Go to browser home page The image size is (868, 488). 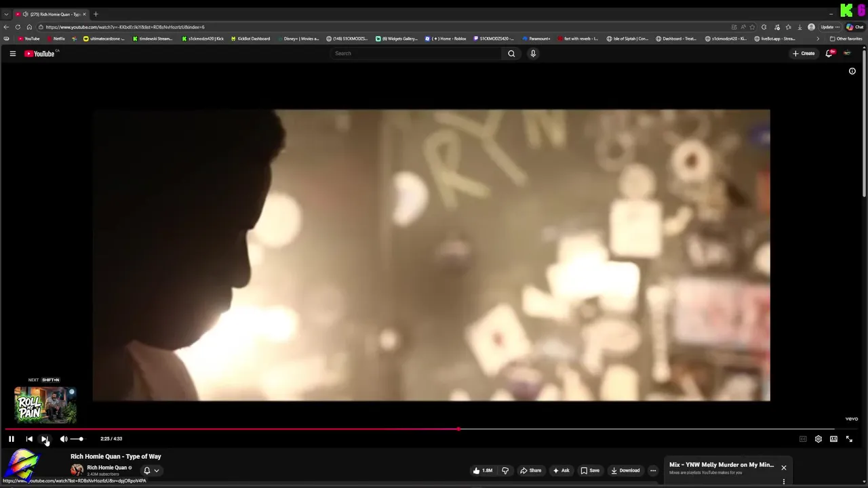[29, 27]
